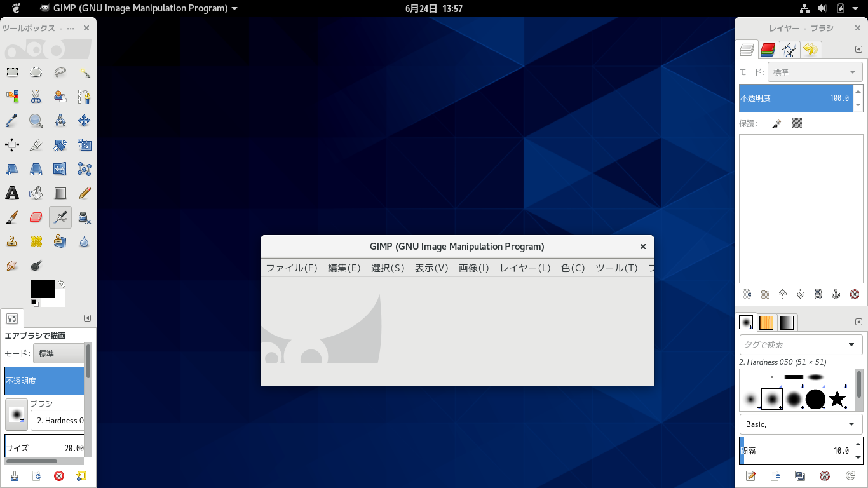
Task: Open レイヤー(L) menu
Action: [525, 268]
